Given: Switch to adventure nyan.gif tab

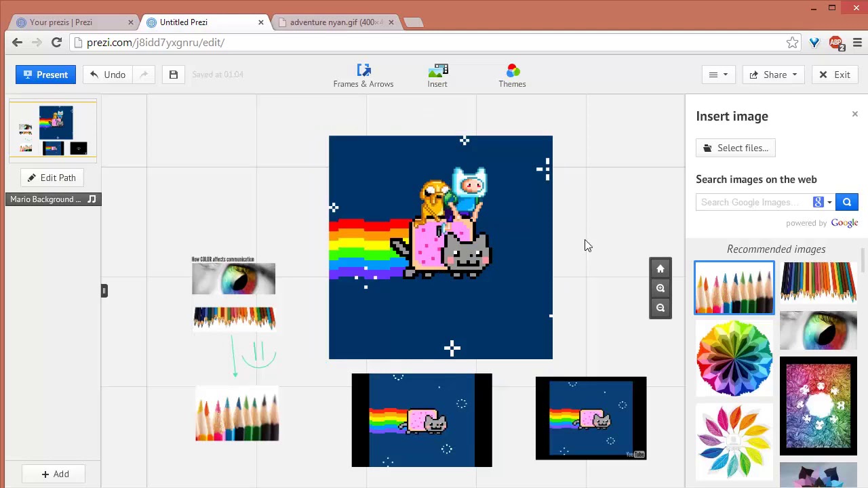Looking at the screenshot, I should [334, 22].
